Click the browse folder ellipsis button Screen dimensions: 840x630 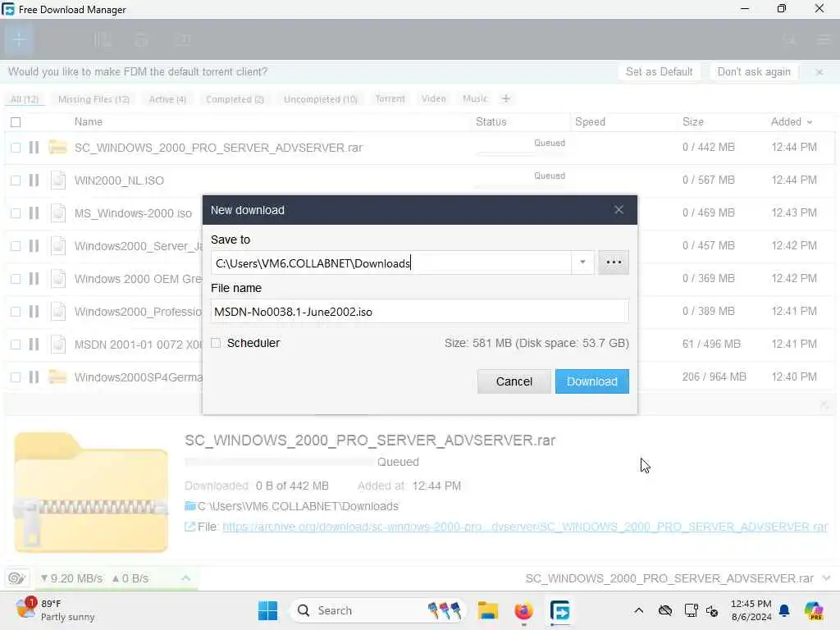(x=614, y=262)
